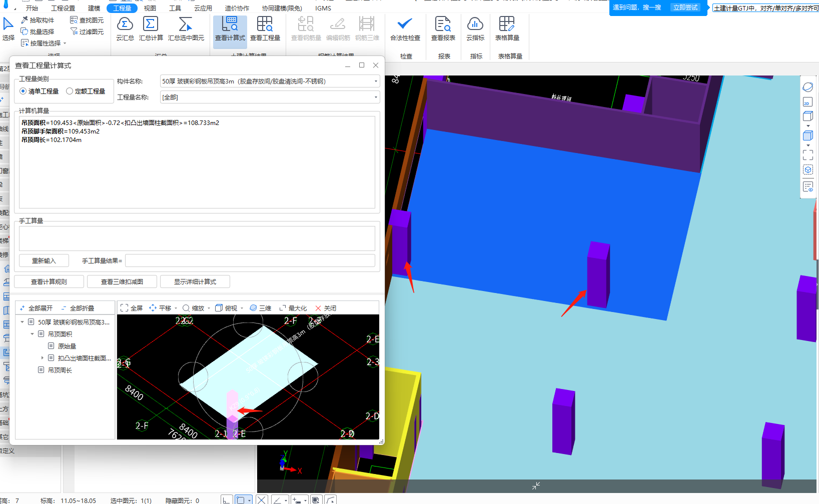
Task: Click 全屏 fullscreen in preview toolbar
Action: [x=132, y=308]
